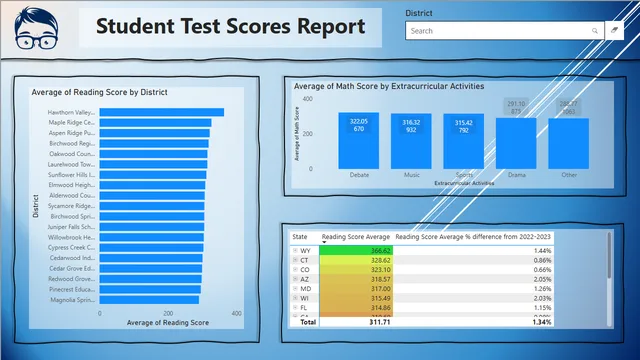
Task: Select the Debate bar
Action: 359,141
